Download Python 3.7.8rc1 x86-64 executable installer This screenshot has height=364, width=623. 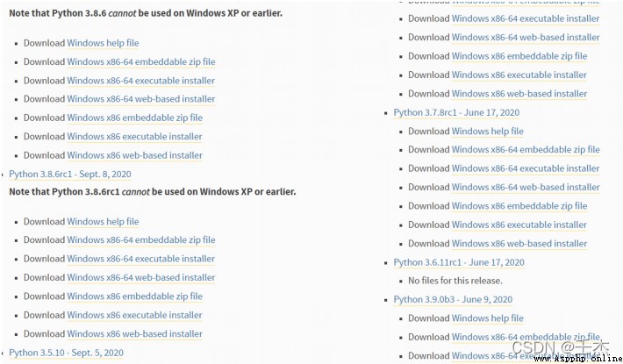pos(526,168)
